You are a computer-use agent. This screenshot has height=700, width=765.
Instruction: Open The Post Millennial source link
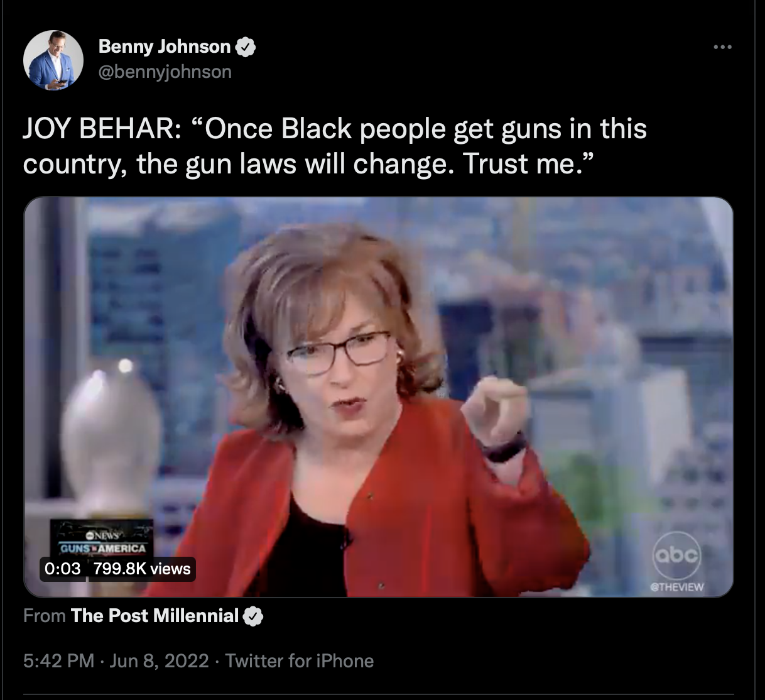(155, 616)
